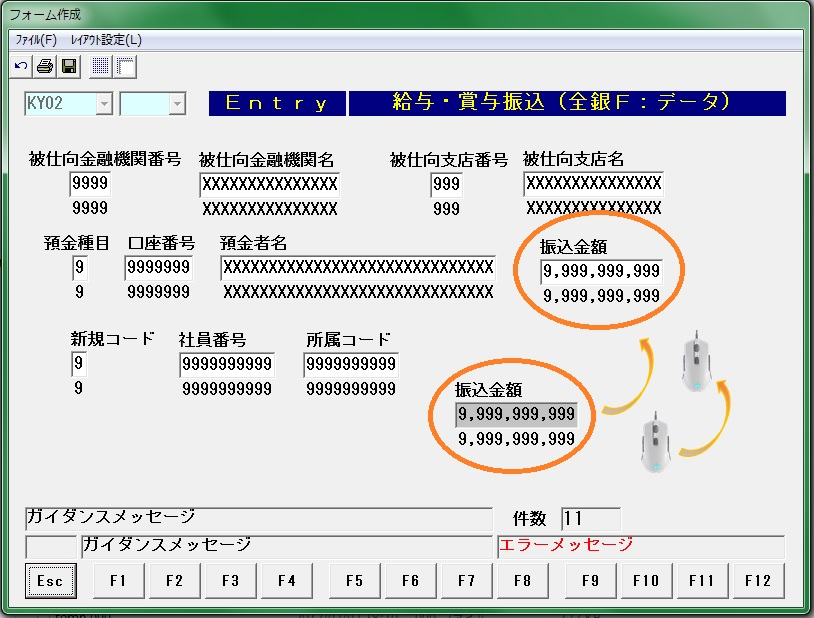Click the 999 text under 被仕向支店番号 field
This screenshot has height=618, width=814.
446,209
